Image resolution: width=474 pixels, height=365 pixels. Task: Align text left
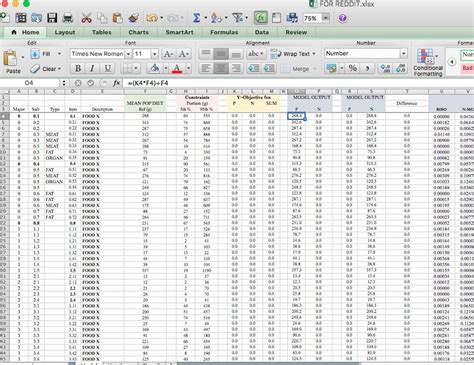pyautogui.click(x=206, y=68)
